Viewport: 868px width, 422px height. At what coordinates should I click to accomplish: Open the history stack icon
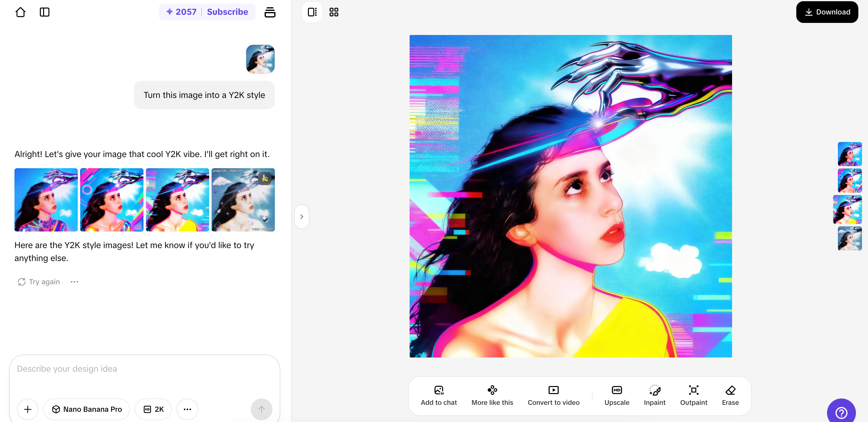tap(269, 12)
